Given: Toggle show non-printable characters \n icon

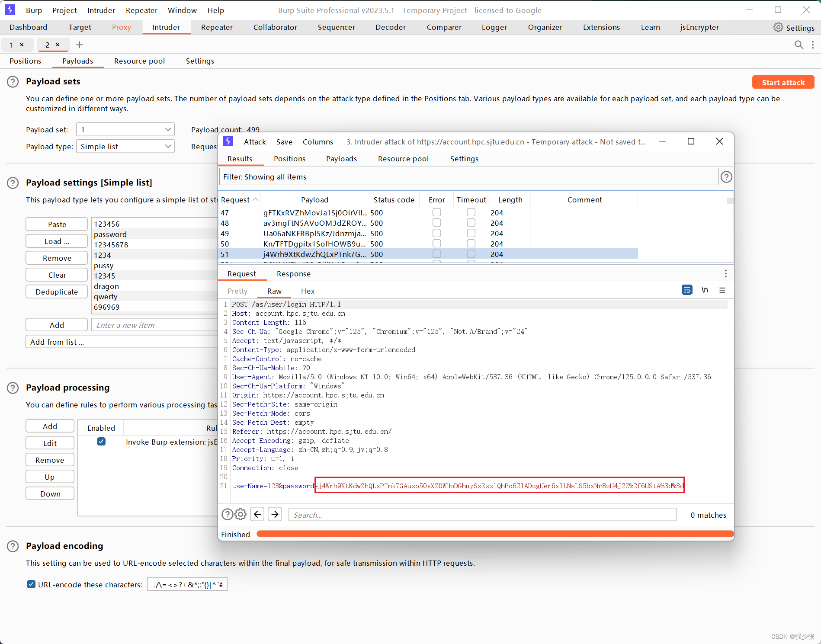Looking at the screenshot, I should pyautogui.click(x=705, y=290).
